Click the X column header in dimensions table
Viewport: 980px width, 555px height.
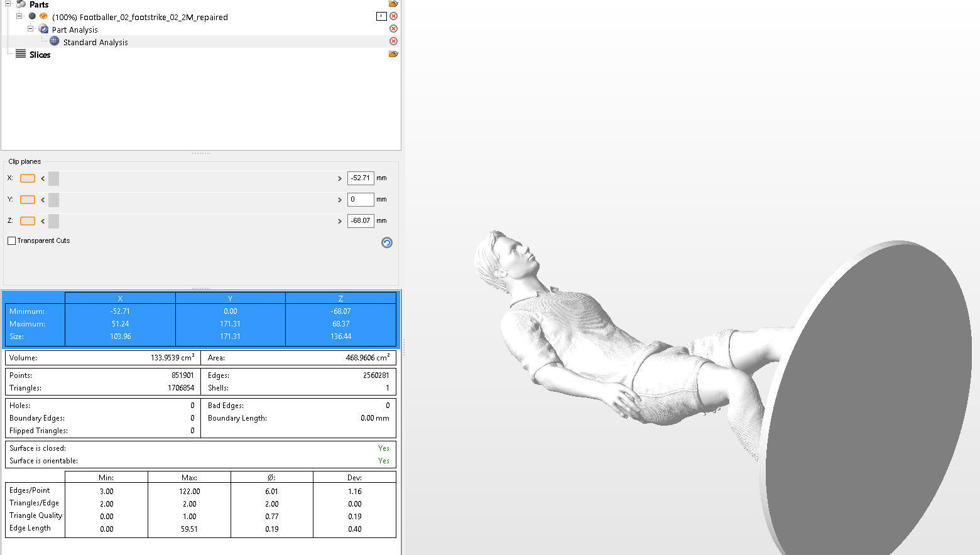(120, 299)
